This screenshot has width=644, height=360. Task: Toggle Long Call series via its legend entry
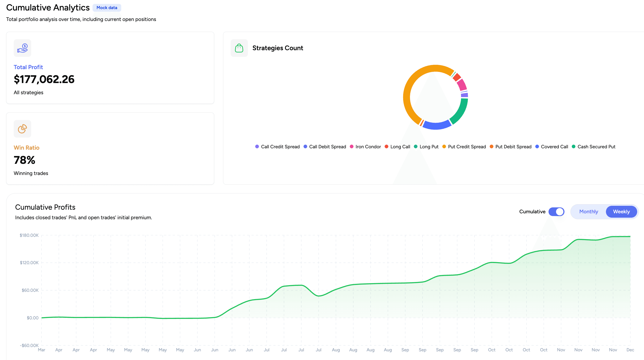[386, 146]
